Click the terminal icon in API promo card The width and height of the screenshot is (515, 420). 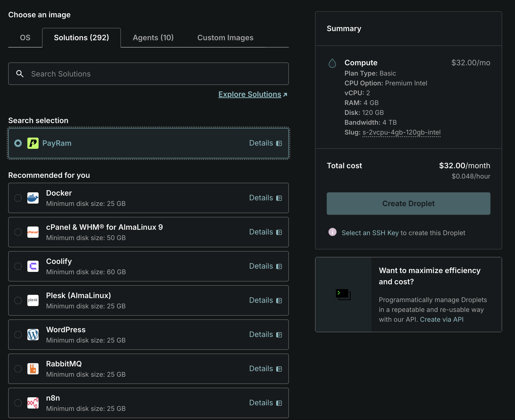[x=343, y=294]
